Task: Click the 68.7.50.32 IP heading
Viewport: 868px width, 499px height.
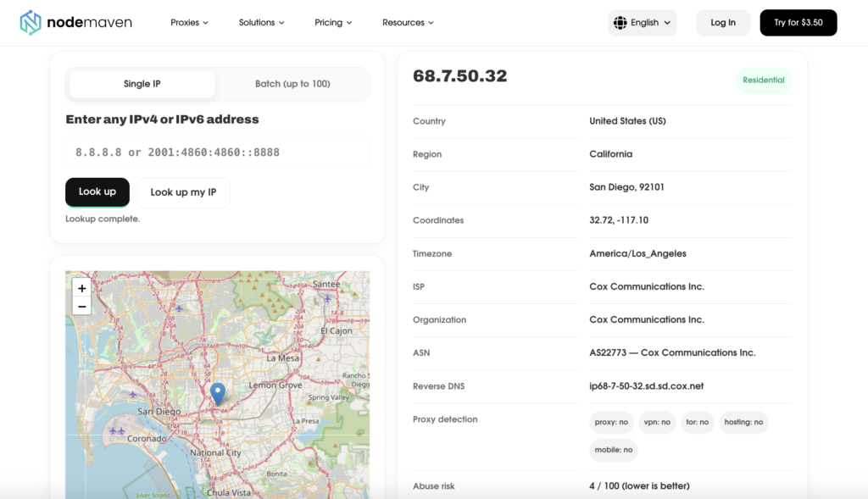Action: coord(460,76)
